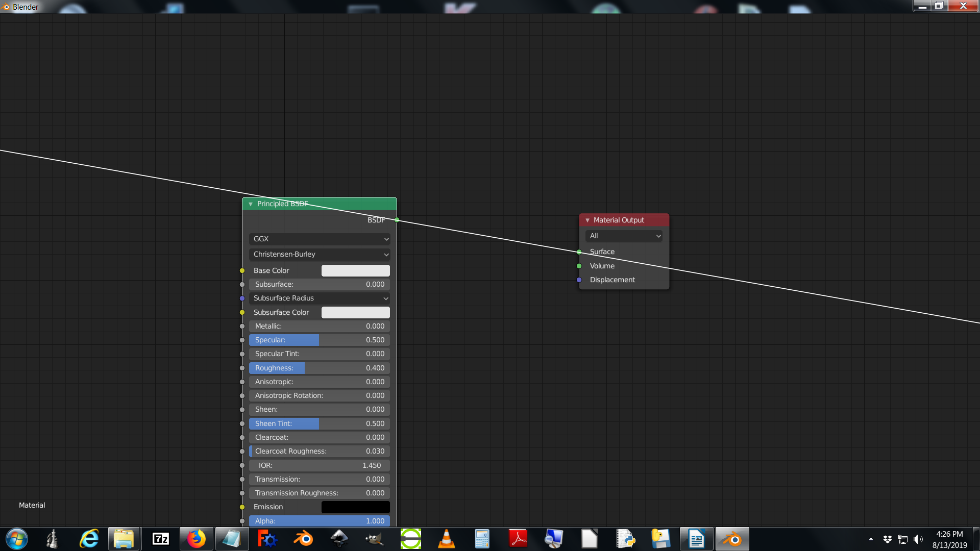Click the Dropbox tray icon
This screenshot has width=980, height=551.
pyautogui.click(x=888, y=539)
